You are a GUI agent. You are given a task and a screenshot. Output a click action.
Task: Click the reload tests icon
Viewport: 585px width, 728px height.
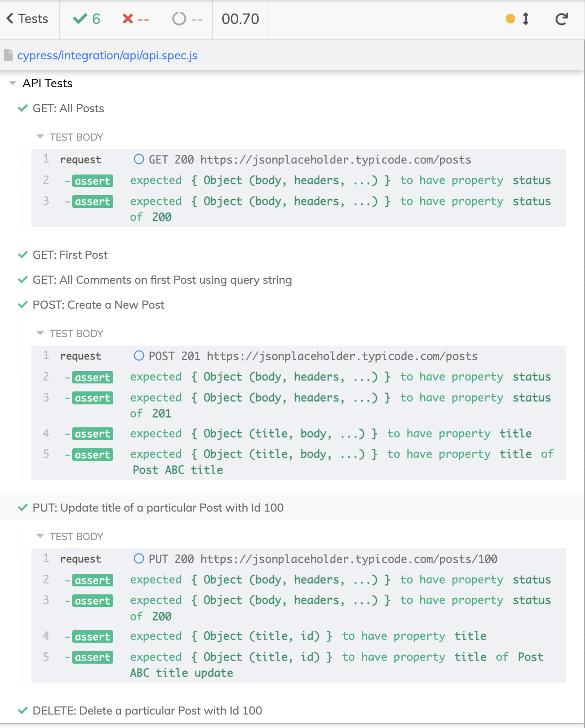pos(562,19)
